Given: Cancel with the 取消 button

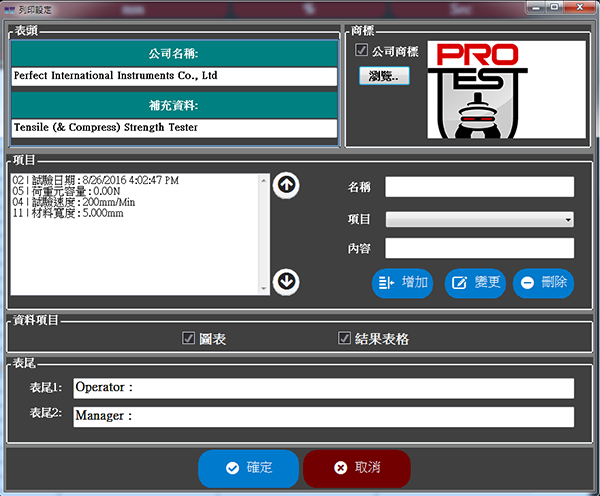Looking at the screenshot, I should (x=356, y=468).
